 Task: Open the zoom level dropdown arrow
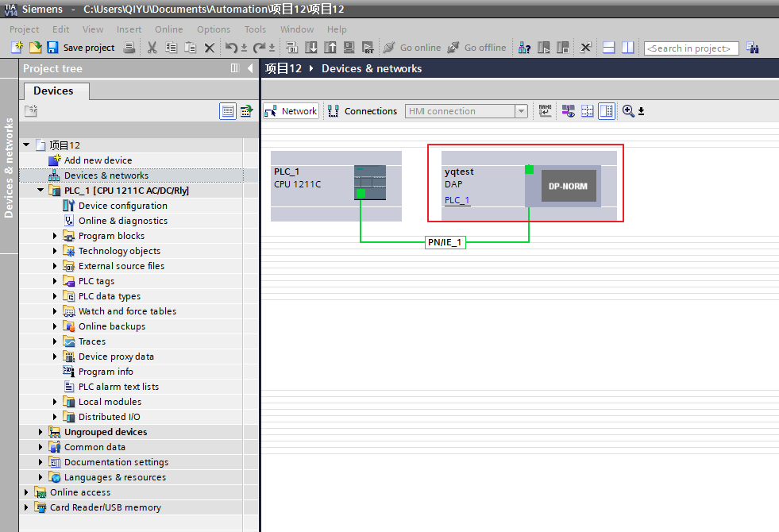pyautogui.click(x=642, y=111)
